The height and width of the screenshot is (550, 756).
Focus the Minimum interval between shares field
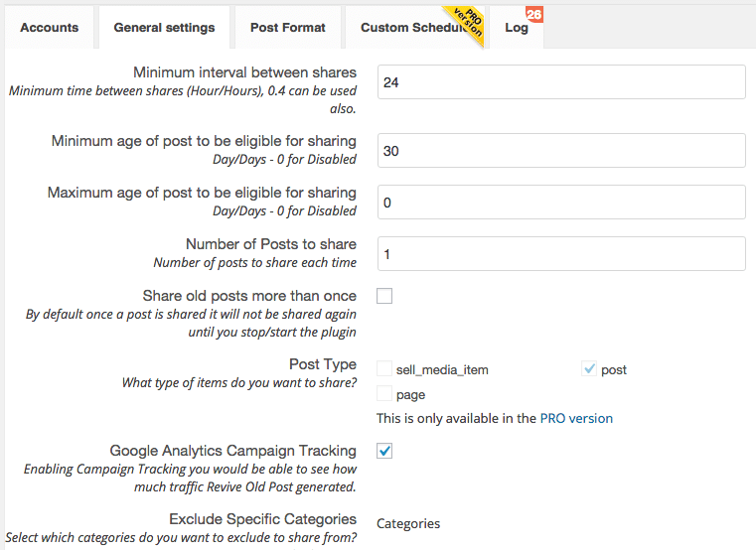coord(561,82)
